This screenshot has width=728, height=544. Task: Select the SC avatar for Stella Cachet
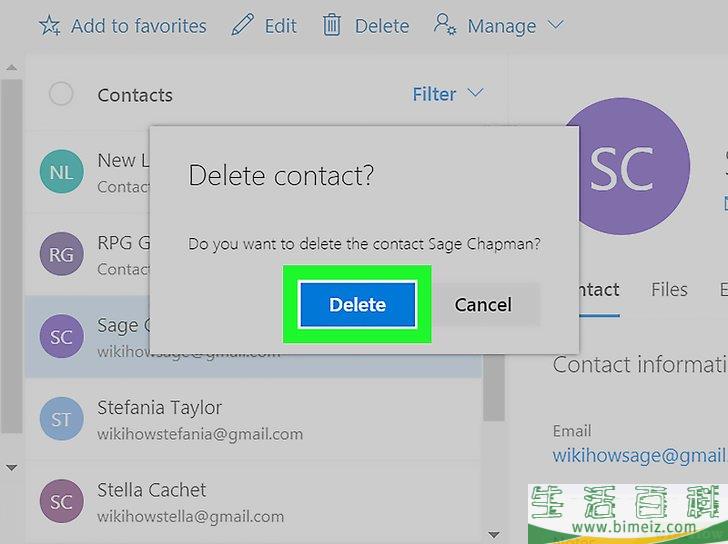(61, 501)
